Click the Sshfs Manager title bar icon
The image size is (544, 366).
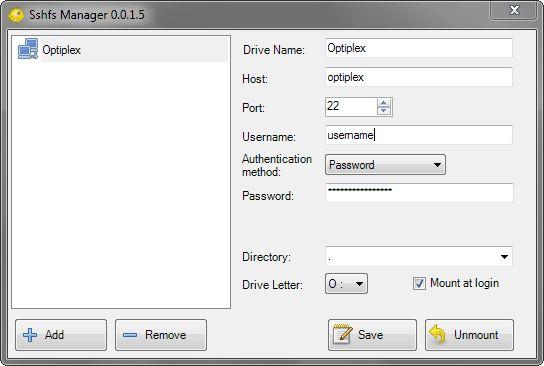pos(16,15)
